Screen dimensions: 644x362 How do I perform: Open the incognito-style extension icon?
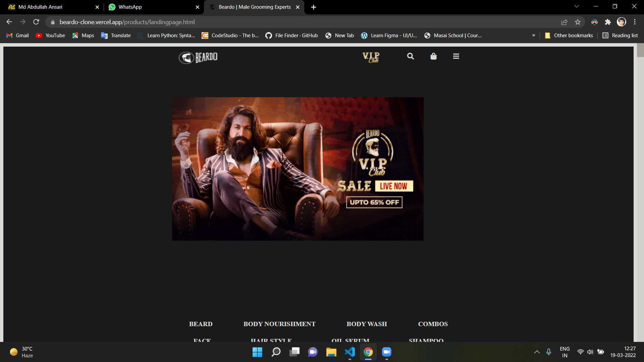pos(594,22)
